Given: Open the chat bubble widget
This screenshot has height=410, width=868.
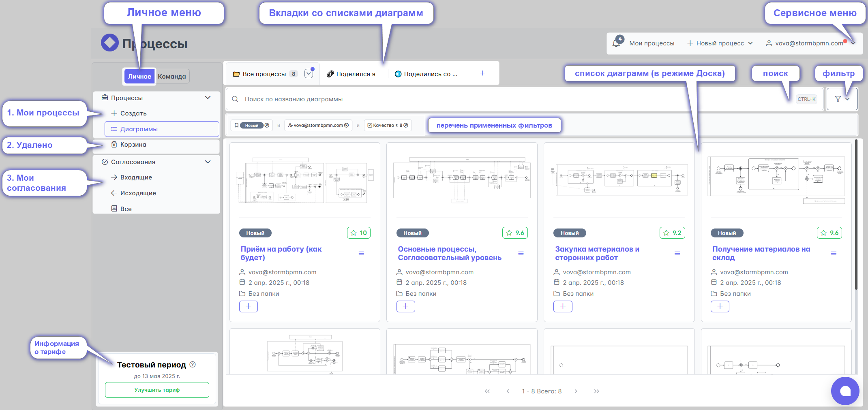Looking at the screenshot, I should (845, 391).
